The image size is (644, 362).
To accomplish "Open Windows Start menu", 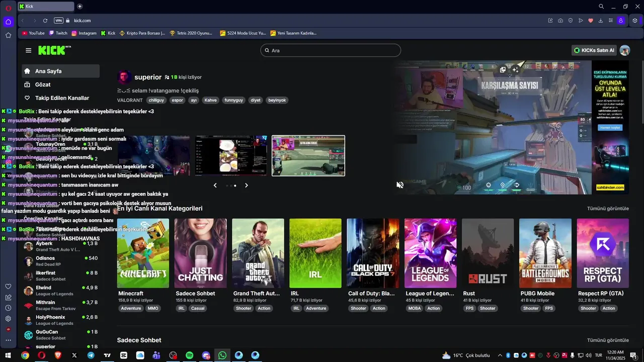I will 8,355.
